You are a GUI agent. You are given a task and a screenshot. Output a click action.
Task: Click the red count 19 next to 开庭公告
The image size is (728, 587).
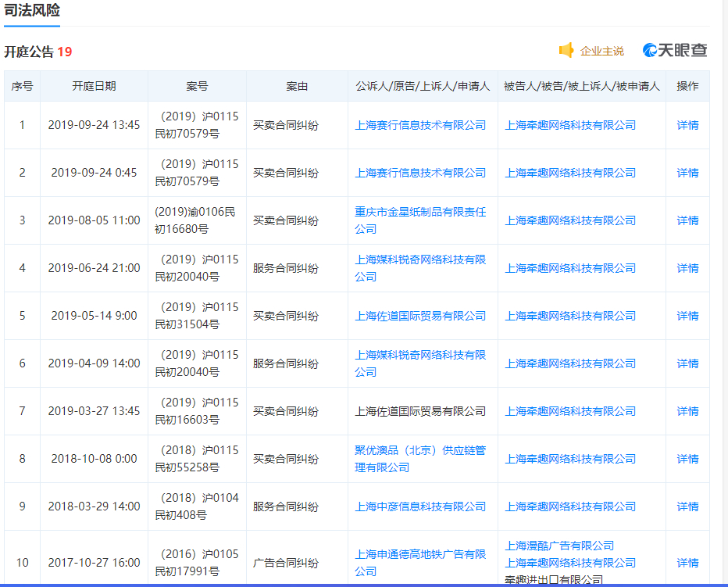pyautogui.click(x=65, y=52)
